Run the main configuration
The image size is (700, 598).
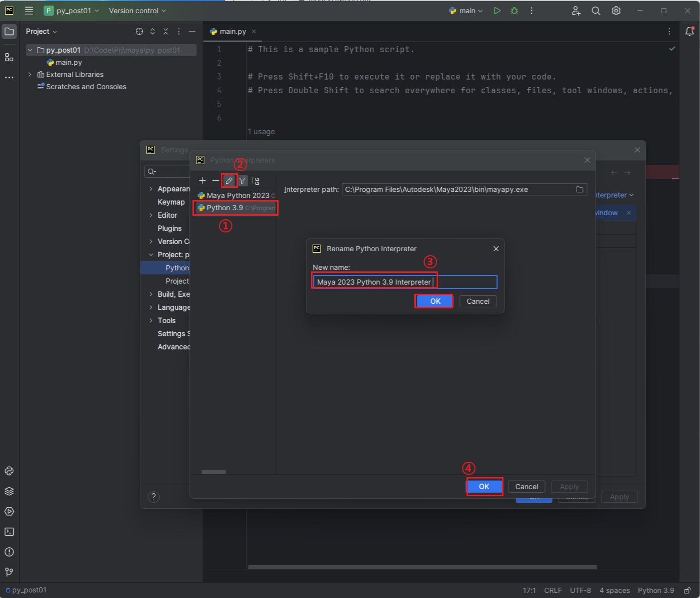pyautogui.click(x=497, y=11)
